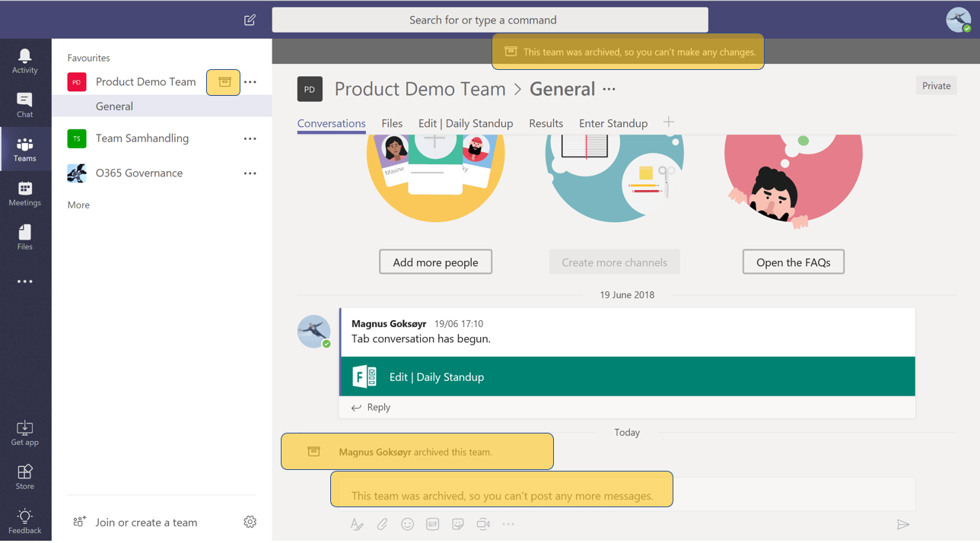This screenshot has height=543, width=980.
Task: Go to the Meetings section
Action: (x=25, y=194)
